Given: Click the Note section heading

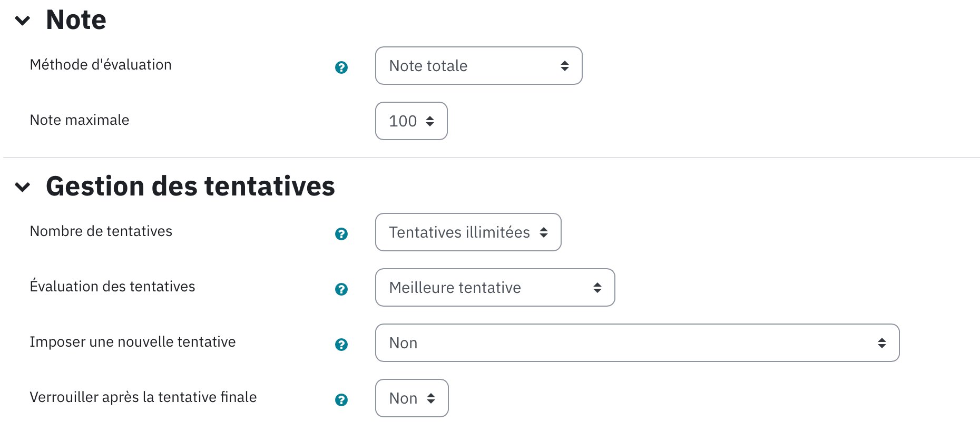Looking at the screenshot, I should (76, 20).
